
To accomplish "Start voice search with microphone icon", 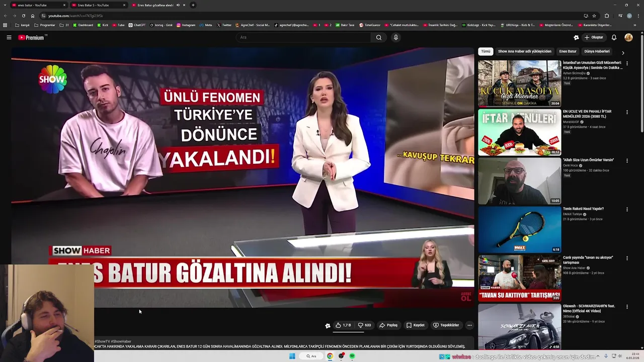I will pos(396,37).
